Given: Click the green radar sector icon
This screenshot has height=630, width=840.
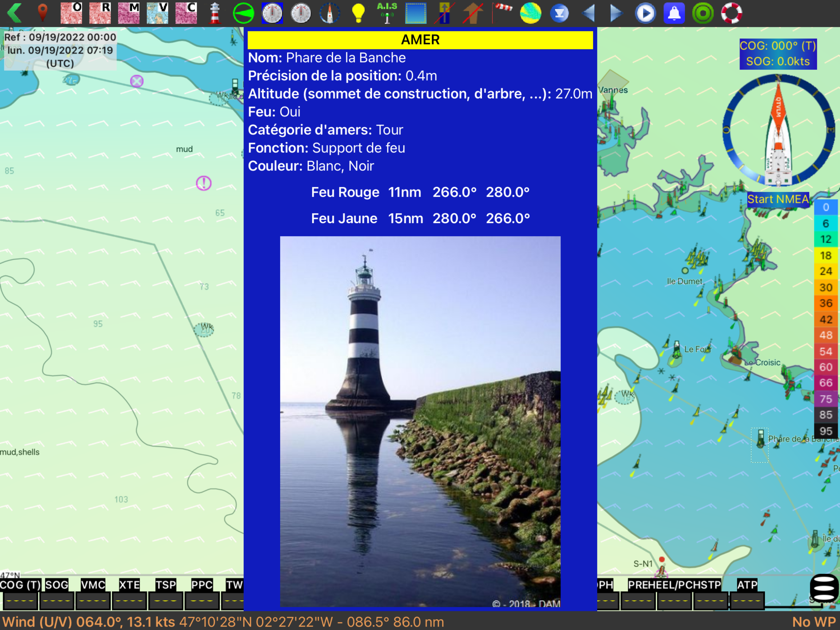Looking at the screenshot, I should 244,13.
